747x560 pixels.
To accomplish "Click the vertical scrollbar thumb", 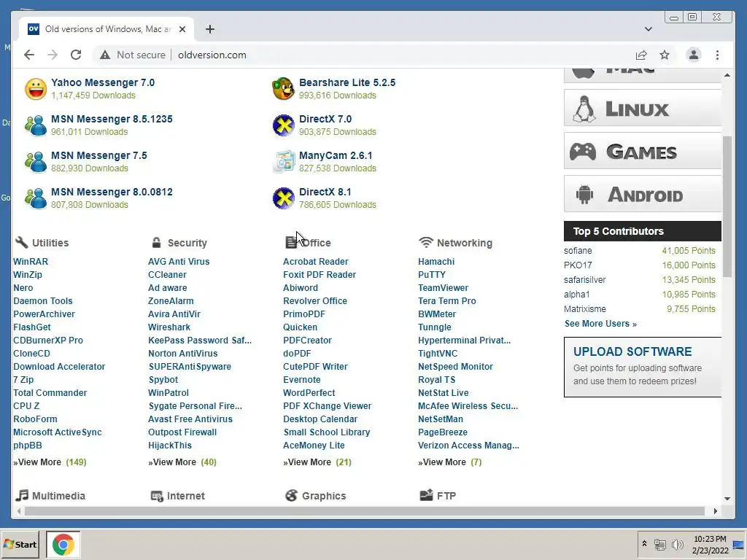I will [727, 206].
